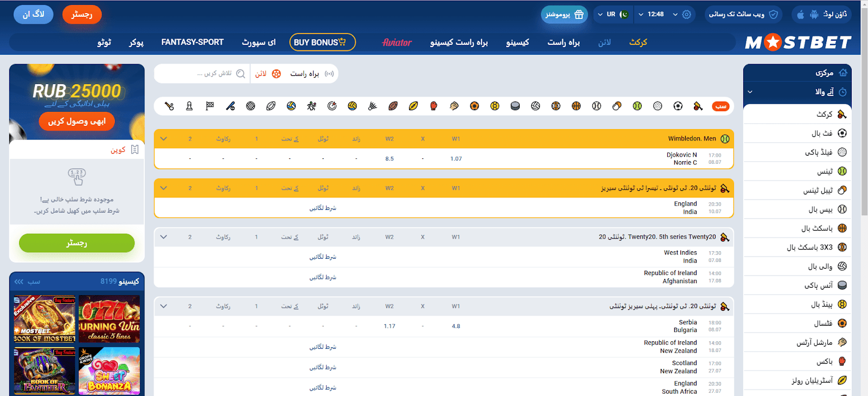868x396 pixels.
Task: Collapse the Serbia Bulgaria league section
Action: click(163, 306)
